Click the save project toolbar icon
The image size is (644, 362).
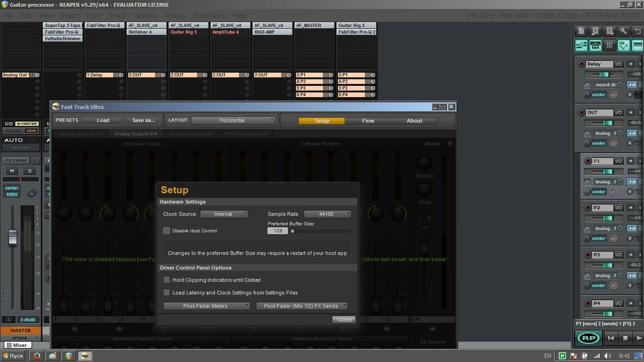609,31
